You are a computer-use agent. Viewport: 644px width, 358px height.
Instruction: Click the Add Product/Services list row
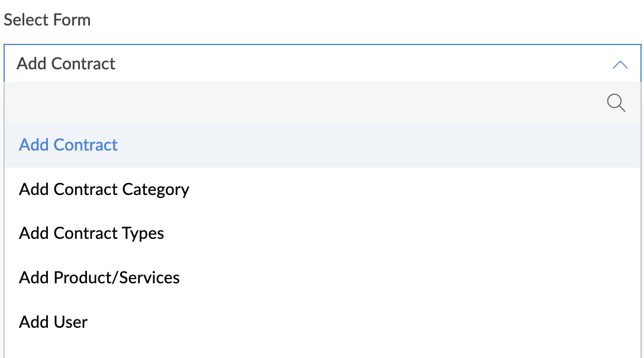[323, 278]
